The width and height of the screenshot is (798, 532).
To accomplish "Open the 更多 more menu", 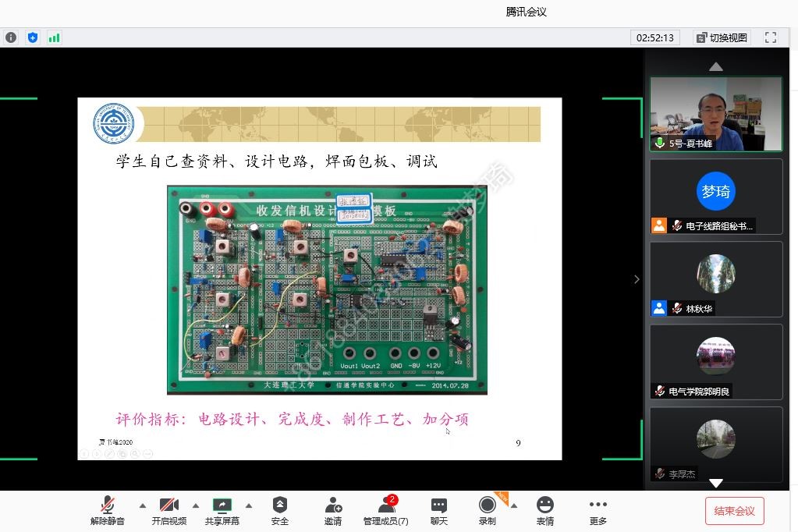I will [x=598, y=510].
